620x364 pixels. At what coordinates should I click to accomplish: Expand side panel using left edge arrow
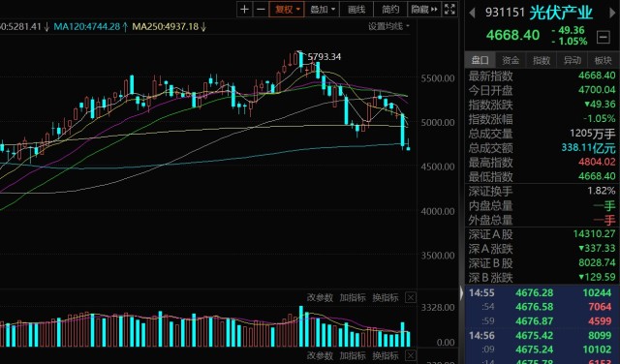(461, 293)
